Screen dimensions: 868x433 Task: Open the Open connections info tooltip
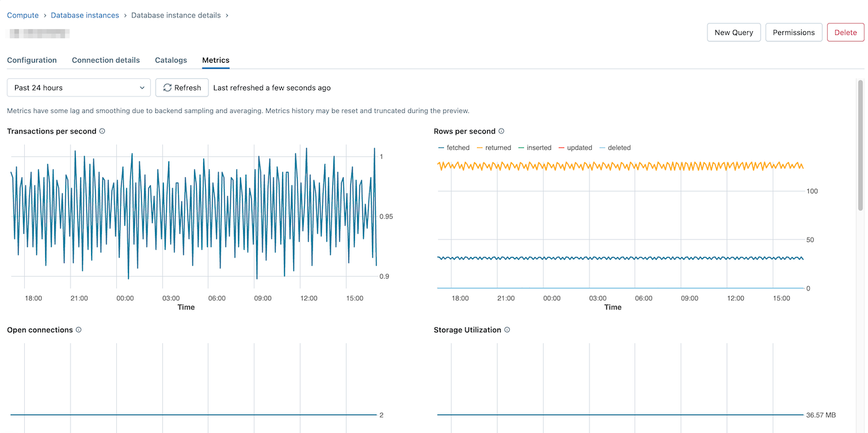point(78,330)
